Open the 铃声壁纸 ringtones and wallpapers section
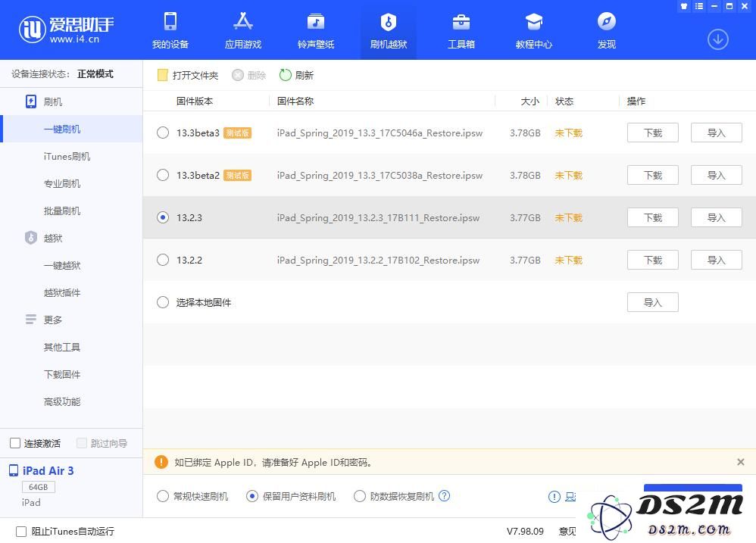 (316, 30)
